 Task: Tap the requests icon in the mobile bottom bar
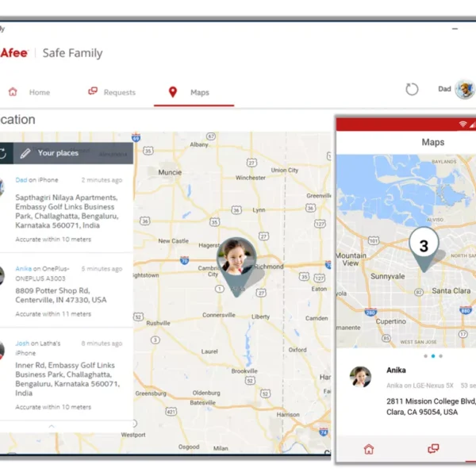433,449
